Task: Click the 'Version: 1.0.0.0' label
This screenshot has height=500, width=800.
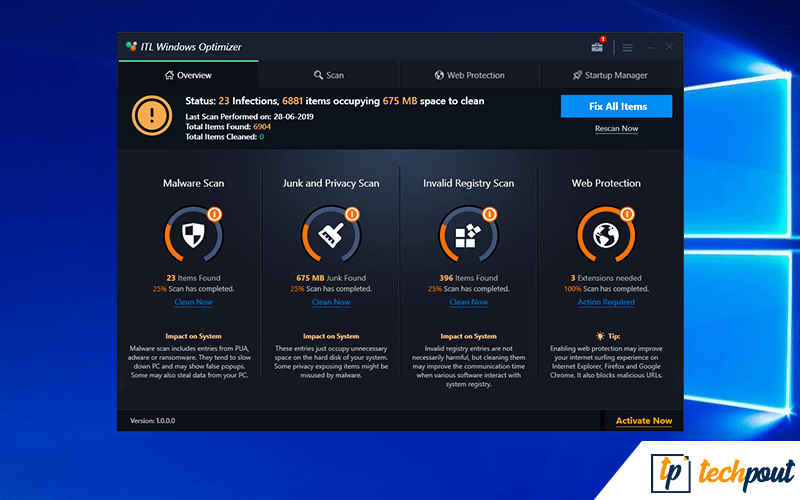Action: [x=152, y=421]
